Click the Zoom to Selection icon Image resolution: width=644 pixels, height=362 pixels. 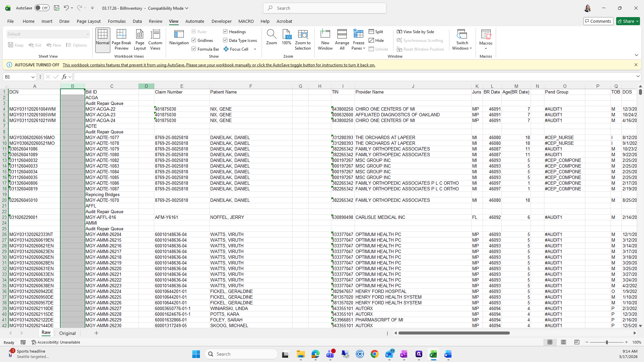click(303, 35)
